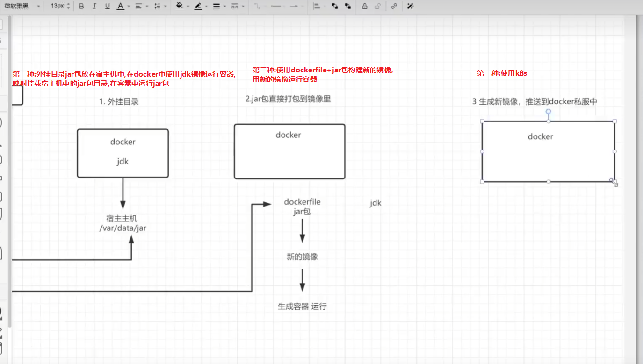Click the fill bucket icon
643x364 pixels.
179,6
